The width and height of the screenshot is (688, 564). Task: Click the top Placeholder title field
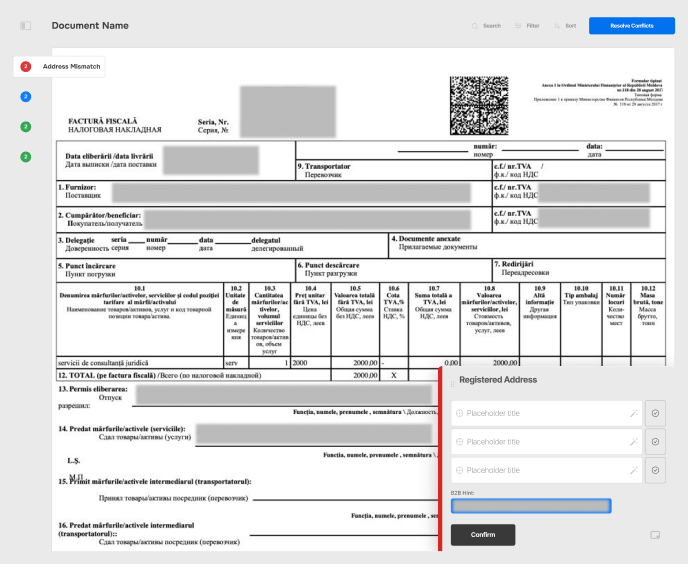(546, 413)
